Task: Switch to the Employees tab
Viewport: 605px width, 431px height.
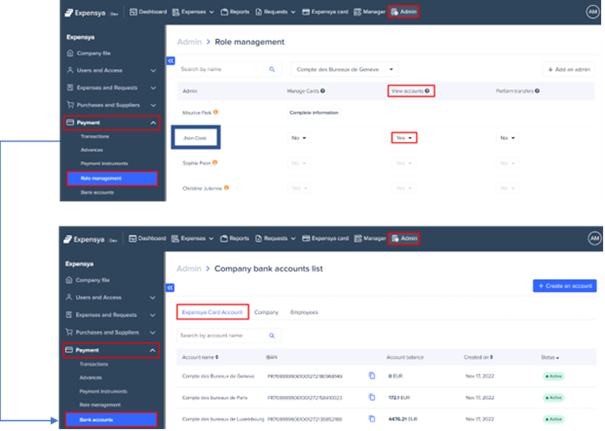Action: 304,313
